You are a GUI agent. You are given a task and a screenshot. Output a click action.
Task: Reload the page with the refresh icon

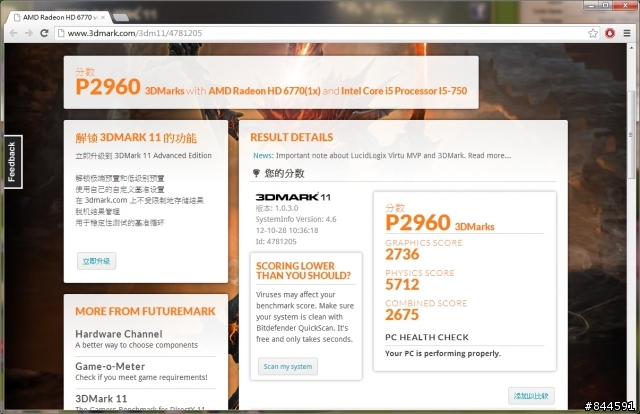(x=44, y=33)
